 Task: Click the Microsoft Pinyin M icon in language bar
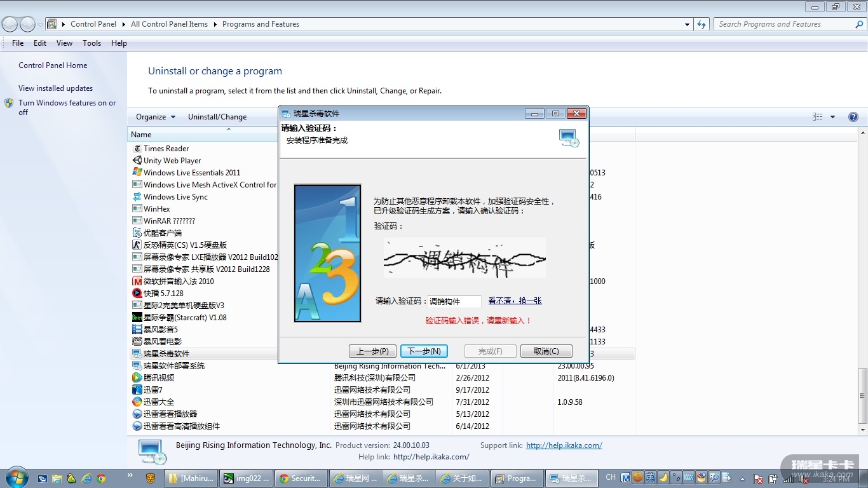[x=625, y=477]
